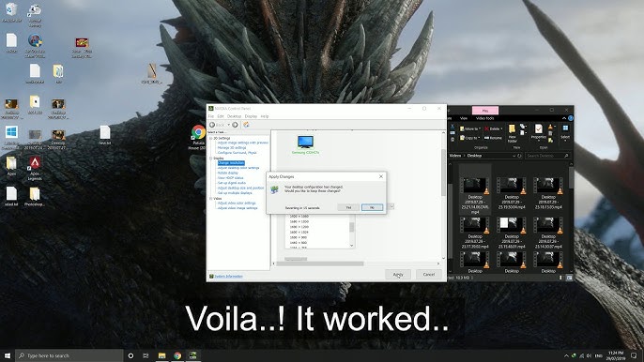Open NVIDIA Control Panel File menu

click(210, 116)
